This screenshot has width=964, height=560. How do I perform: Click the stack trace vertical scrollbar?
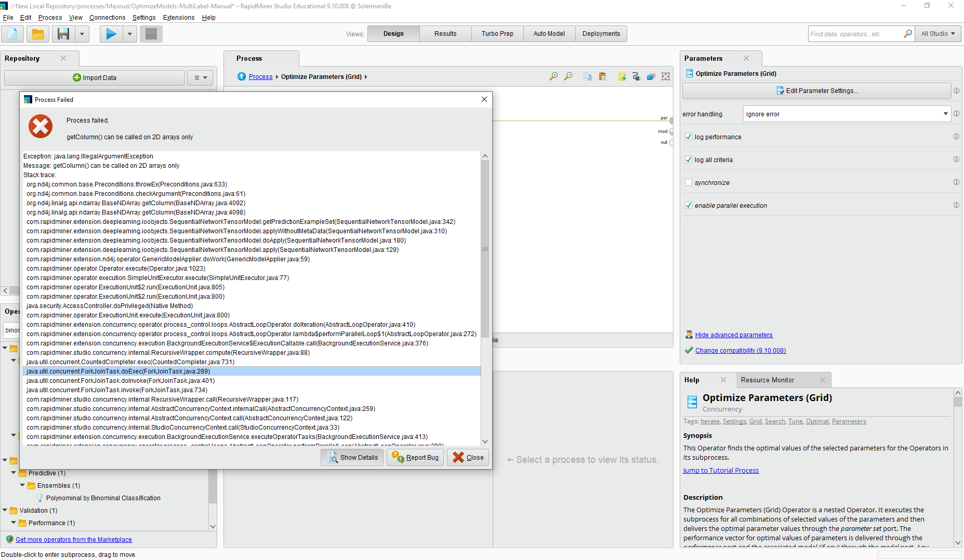485,249
